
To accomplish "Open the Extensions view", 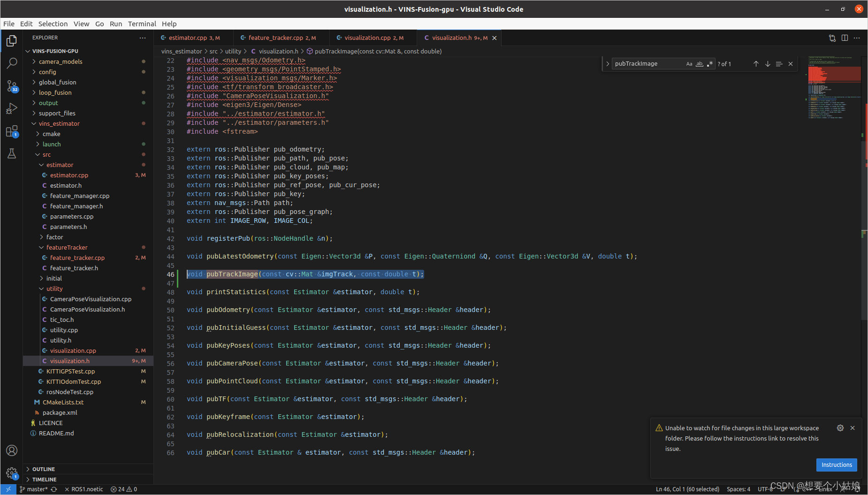I will click(x=12, y=131).
